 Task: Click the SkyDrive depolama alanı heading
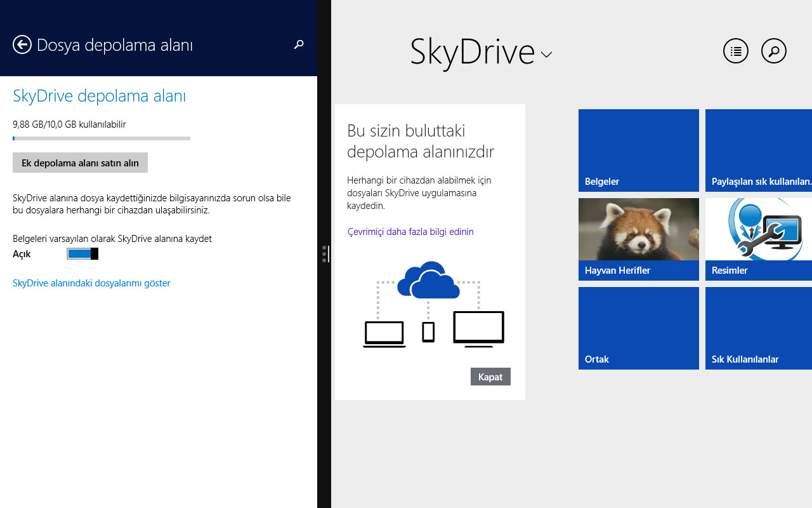tap(99, 97)
